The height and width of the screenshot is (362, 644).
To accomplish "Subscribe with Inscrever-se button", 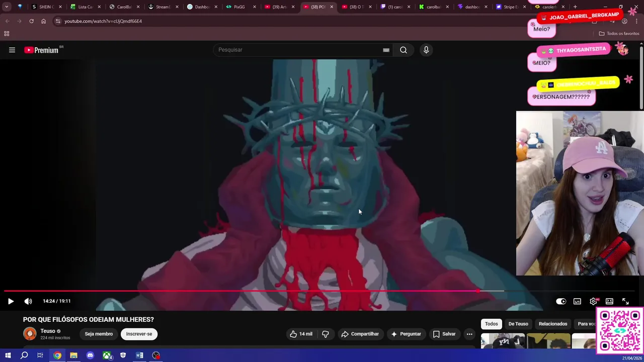I will coord(139,334).
